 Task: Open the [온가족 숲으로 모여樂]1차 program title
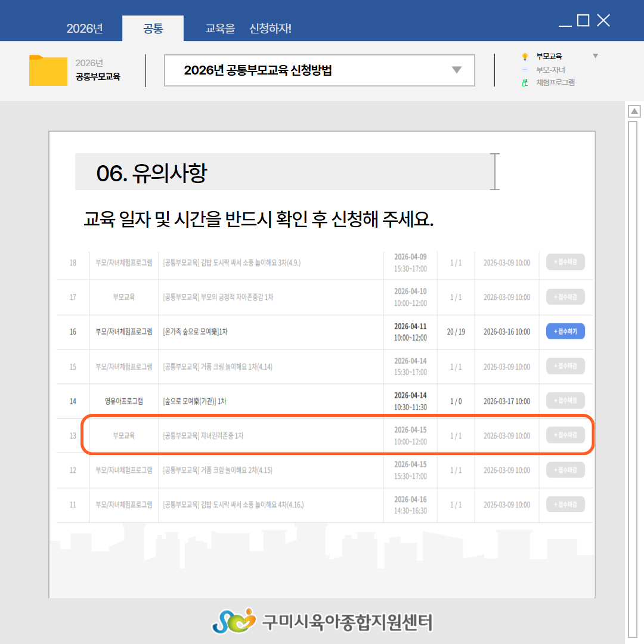[x=195, y=332]
